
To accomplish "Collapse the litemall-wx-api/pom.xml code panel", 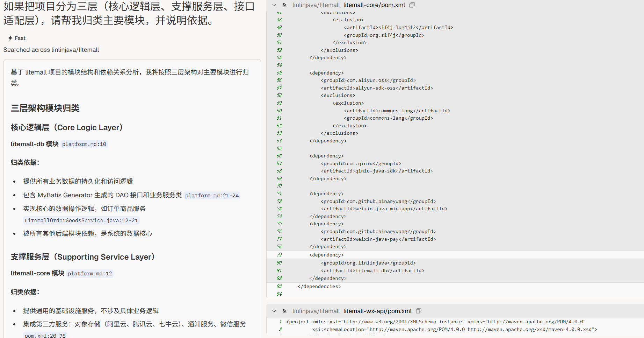I will [x=274, y=311].
